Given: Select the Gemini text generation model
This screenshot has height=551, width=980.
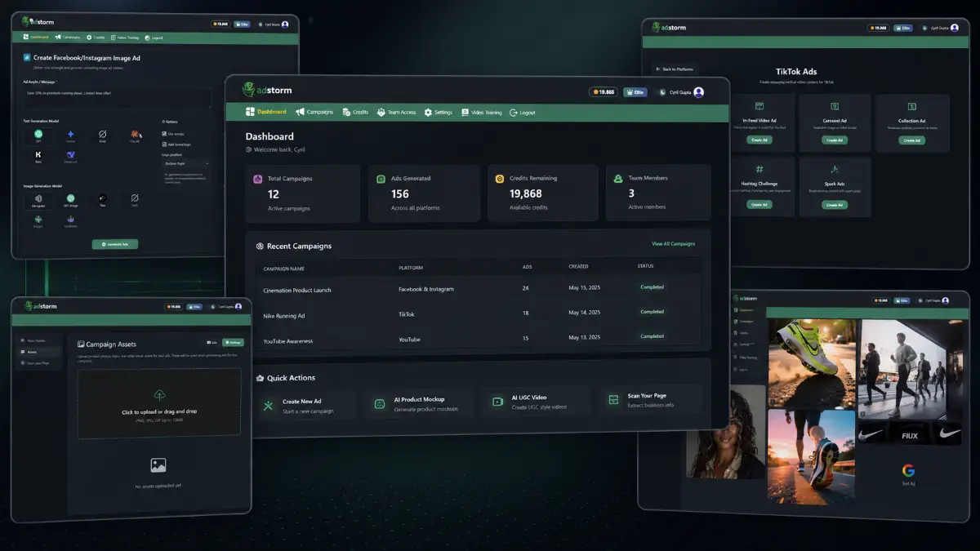Looking at the screenshot, I should [71, 136].
